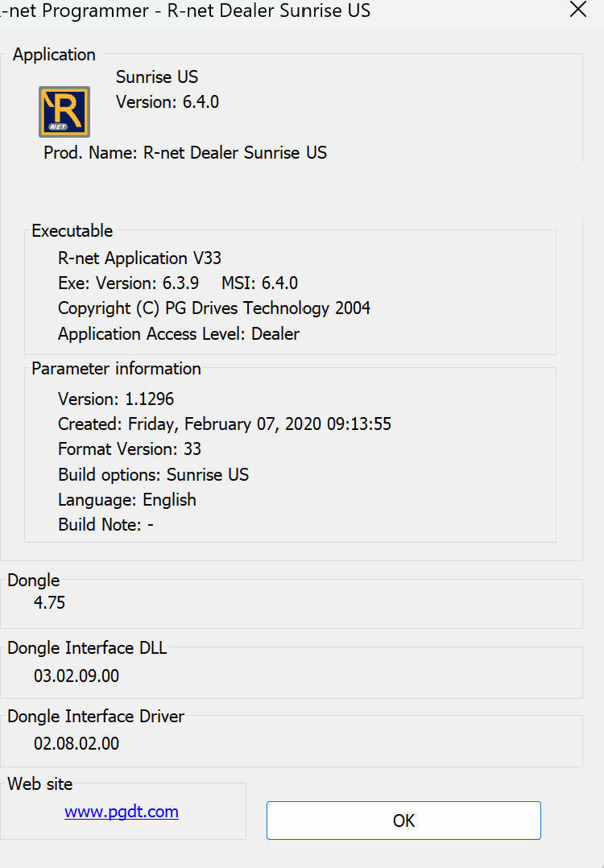Select the PG Drives Technology copyright line
The width and height of the screenshot is (604, 868).
point(214,308)
